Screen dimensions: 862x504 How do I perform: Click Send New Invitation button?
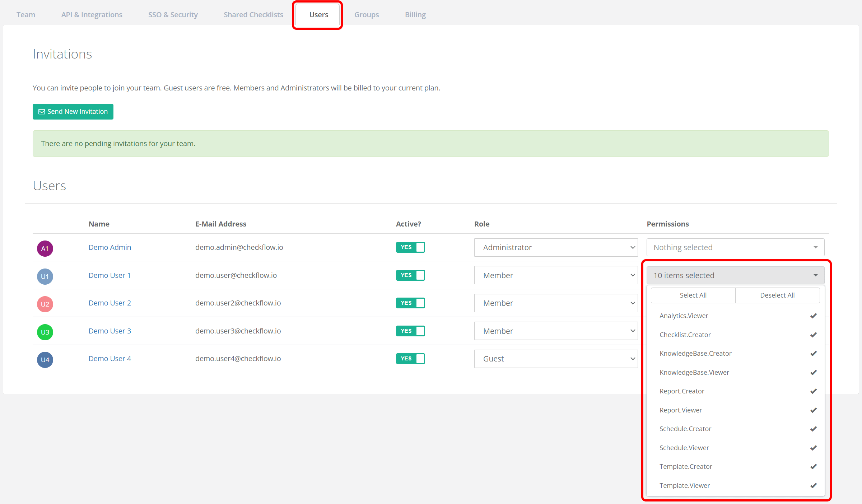tap(73, 111)
